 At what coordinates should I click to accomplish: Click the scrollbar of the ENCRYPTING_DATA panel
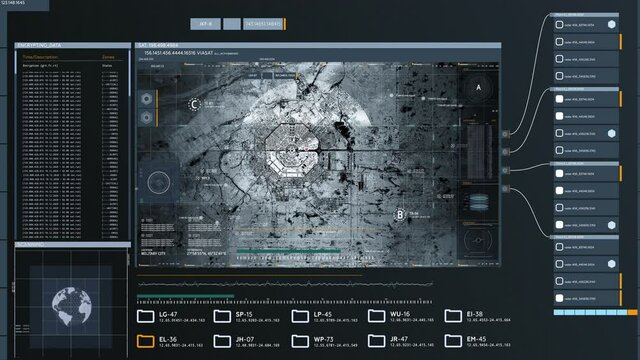coord(129,73)
